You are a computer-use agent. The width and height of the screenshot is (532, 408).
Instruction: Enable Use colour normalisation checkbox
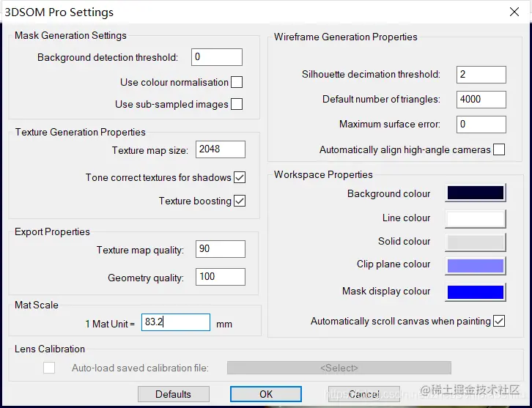(x=237, y=82)
